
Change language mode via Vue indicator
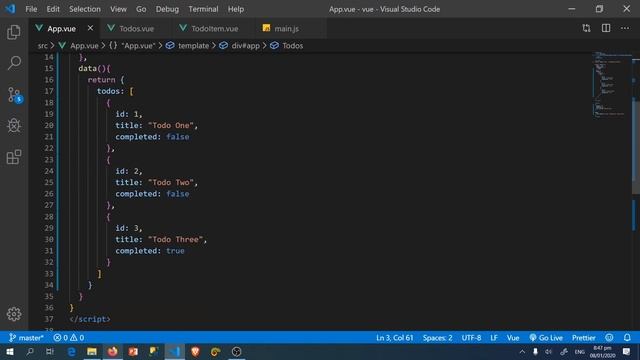coord(513,338)
